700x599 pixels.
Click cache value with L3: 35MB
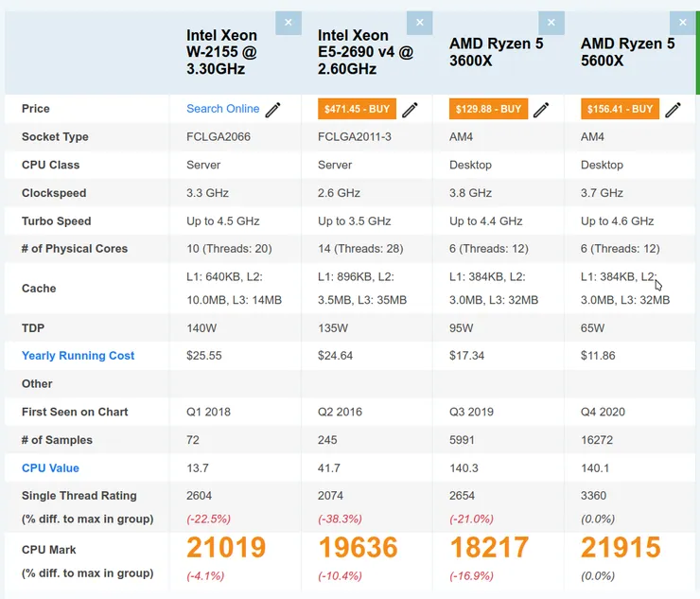pyautogui.click(x=362, y=288)
